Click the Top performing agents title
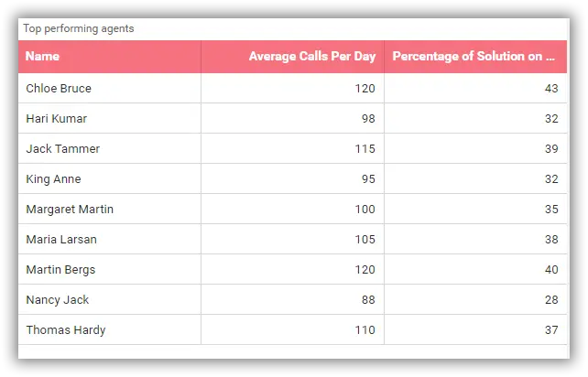This screenshot has width=588, height=377. pyautogui.click(x=79, y=28)
